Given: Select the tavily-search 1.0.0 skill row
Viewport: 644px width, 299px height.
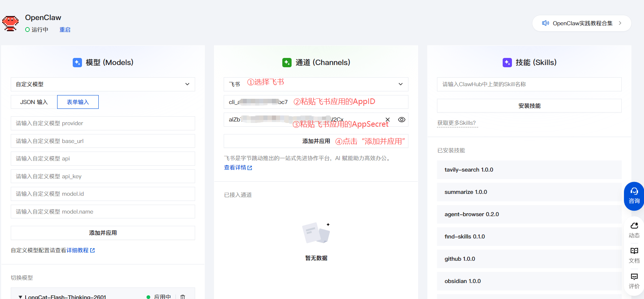Looking at the screenshot, I should coord(529,170).
